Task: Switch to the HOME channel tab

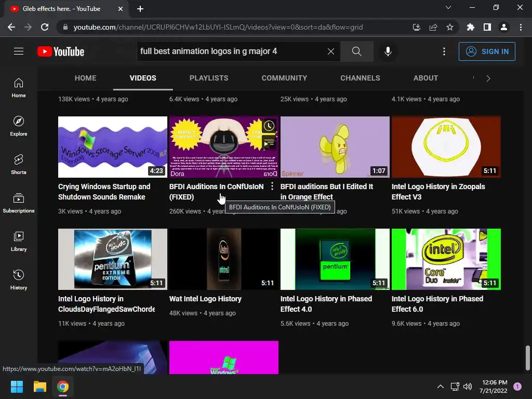Action: (86, 78)
